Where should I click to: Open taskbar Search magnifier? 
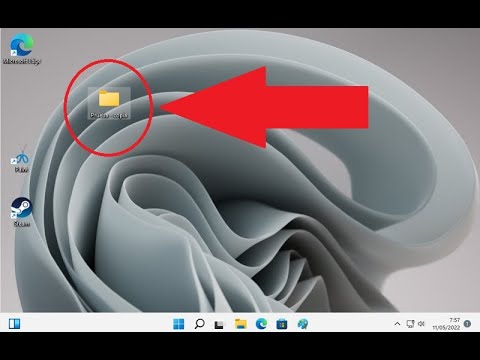pos(199,324)
